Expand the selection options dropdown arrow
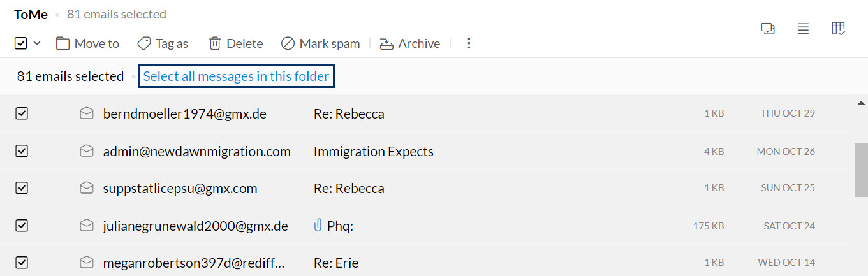868x276 pixels. [37, 43]
